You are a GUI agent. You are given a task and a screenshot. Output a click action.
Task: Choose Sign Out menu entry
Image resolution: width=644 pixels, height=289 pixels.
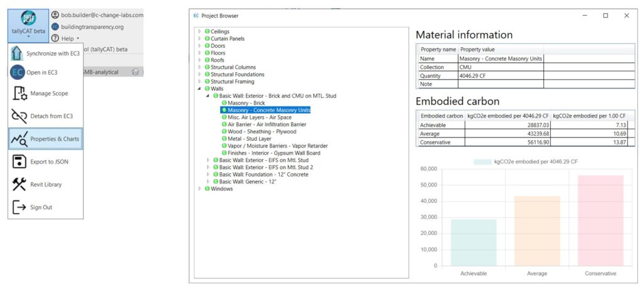(x=45, y=207)
